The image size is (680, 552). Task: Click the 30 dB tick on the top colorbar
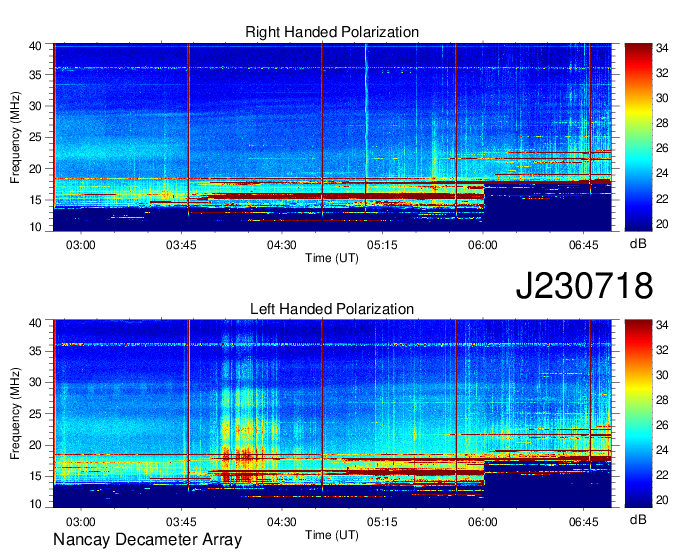[662, 98]
